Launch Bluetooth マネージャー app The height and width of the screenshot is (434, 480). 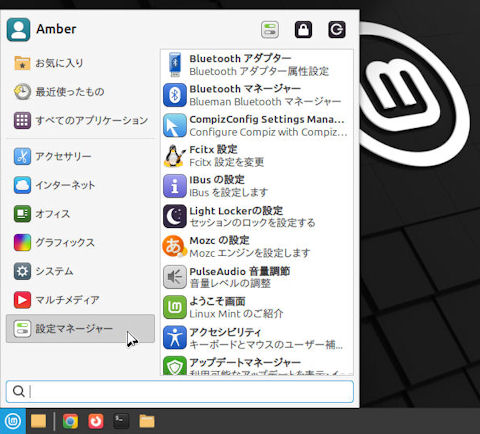(x=257, y=95)
